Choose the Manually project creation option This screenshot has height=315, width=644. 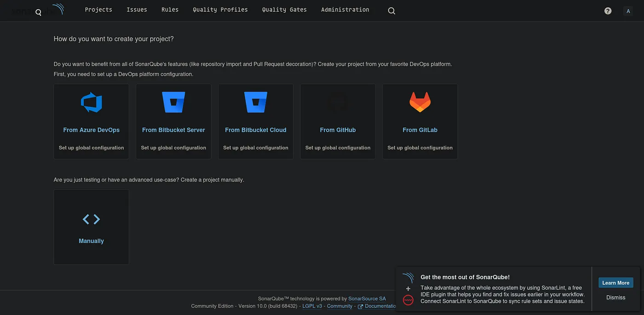point(92,227)
